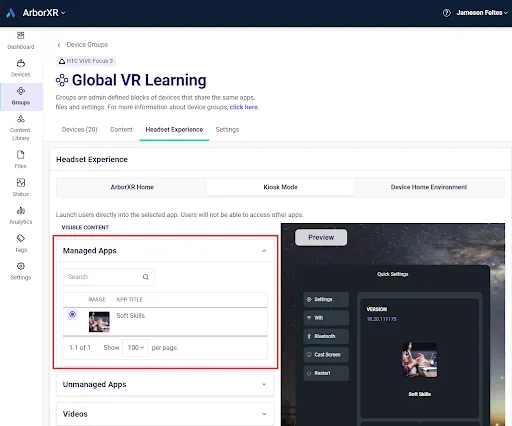Image resolution: width=512 pixels, height=426 pixels.
Task: Collapse the Managed Apps section
Action: coord(264,251)
